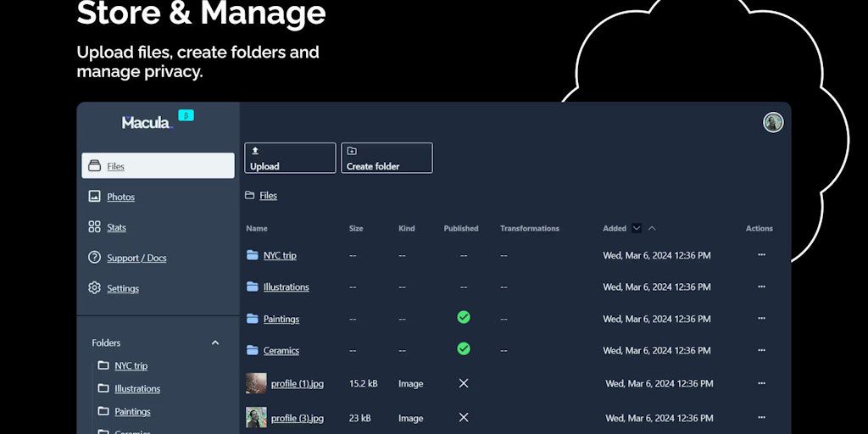Click the folder icon beside Illustrations row

(252, 287)
